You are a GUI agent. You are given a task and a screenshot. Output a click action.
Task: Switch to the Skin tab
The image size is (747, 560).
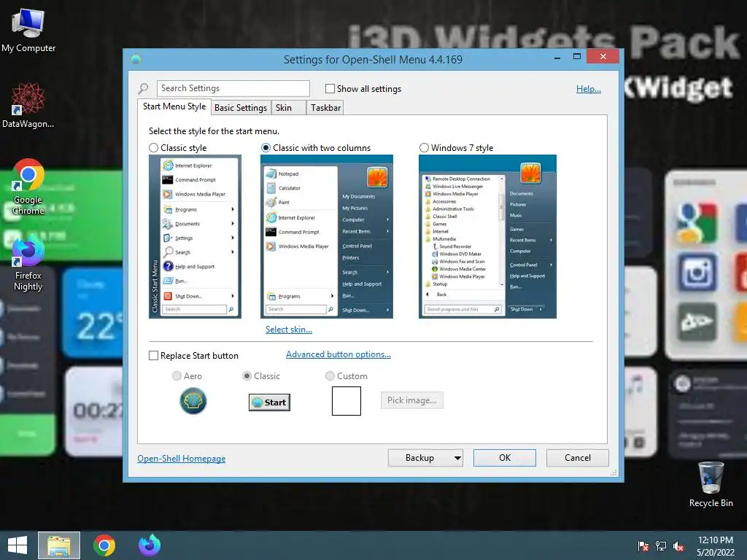pos(287,108)
